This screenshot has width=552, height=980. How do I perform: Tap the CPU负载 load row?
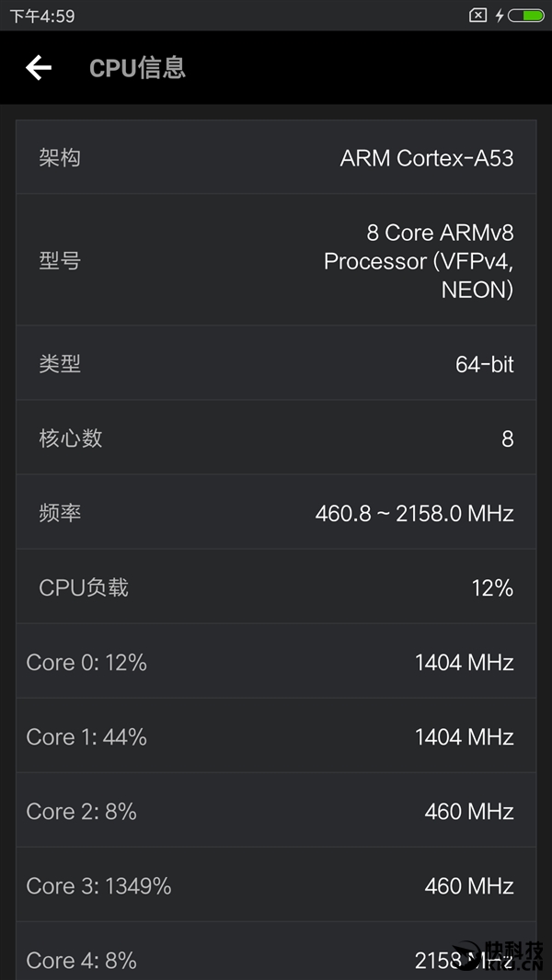coord(276,587)
